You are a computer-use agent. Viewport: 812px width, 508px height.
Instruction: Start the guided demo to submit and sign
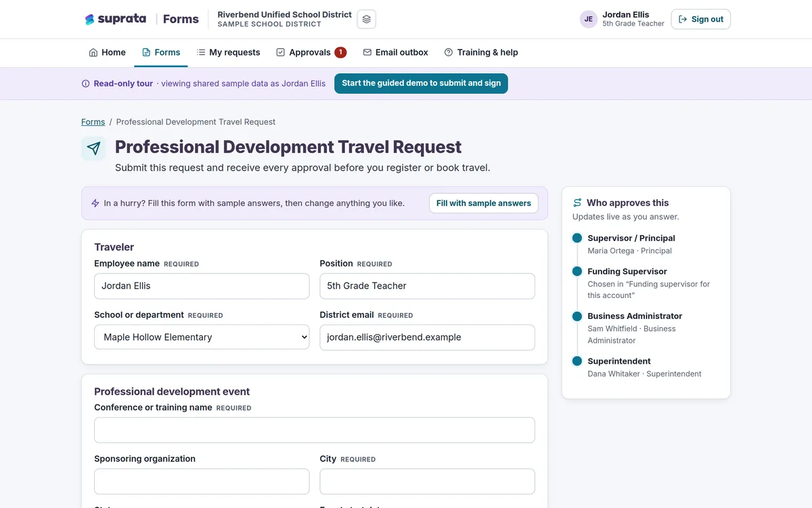pos(421,83)
